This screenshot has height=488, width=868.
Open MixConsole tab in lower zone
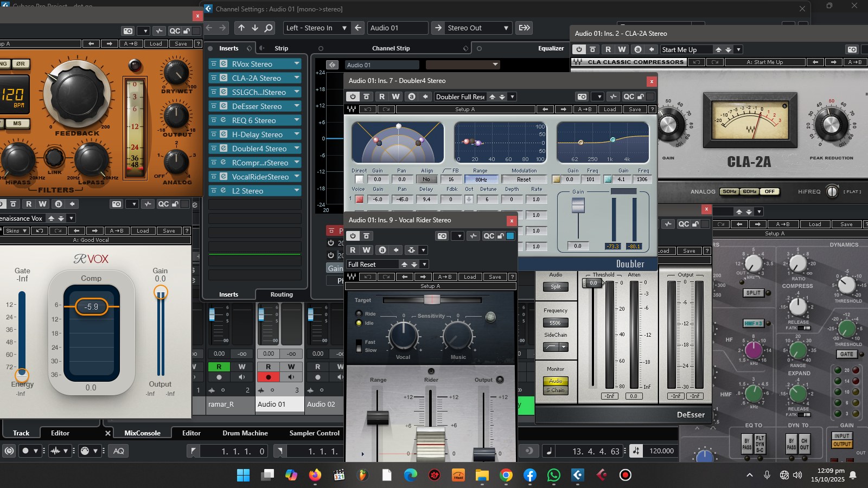click(142, 433)
